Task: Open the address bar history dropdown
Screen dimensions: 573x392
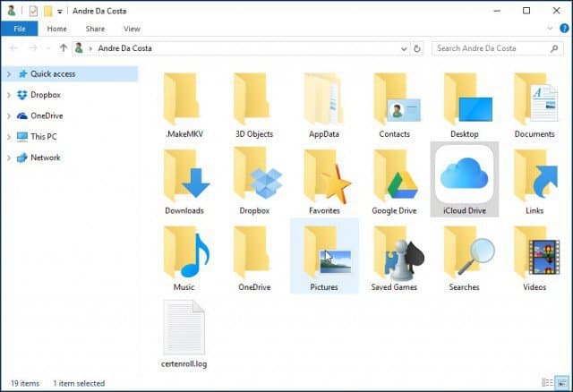Action: [404, 48]
